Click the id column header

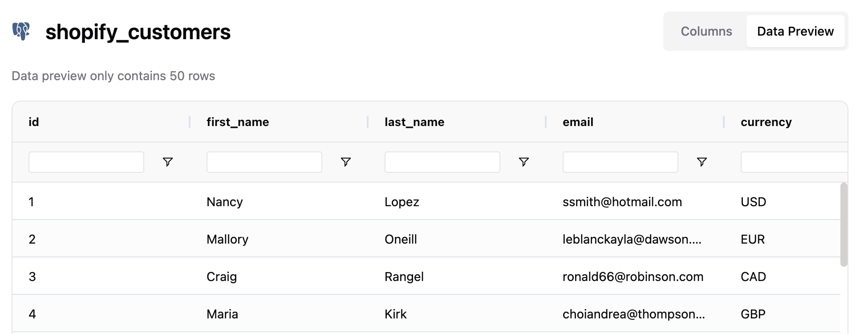(x=34, y=122)
